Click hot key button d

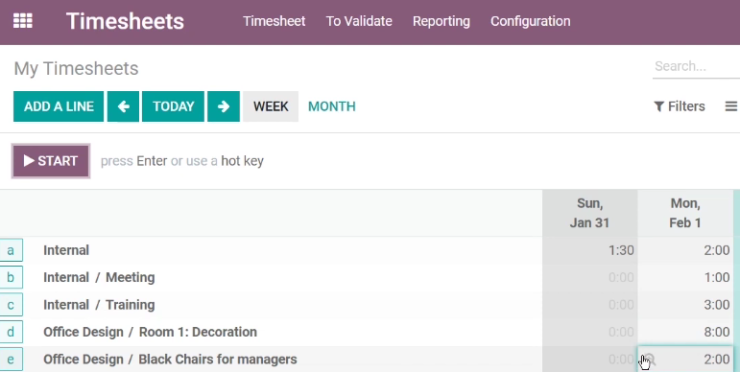pyautogui.click(x=11, y=332)
